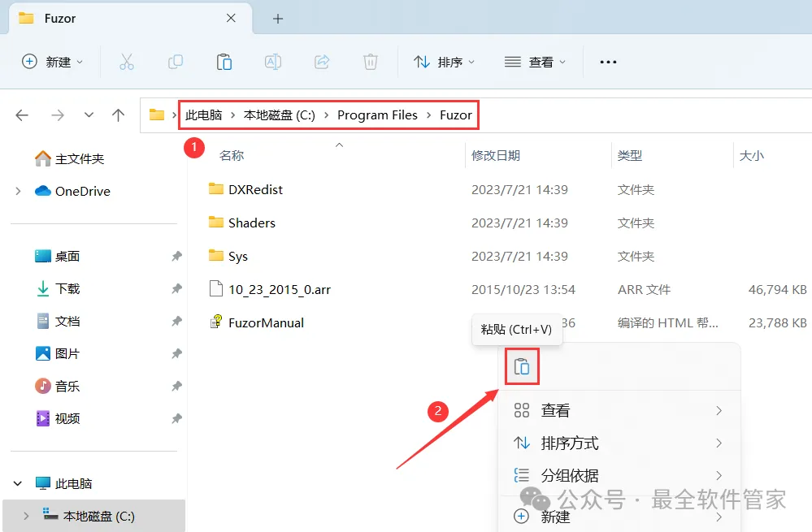
Task: Click the Copy icon in toolbar
Action: (176, 62)
